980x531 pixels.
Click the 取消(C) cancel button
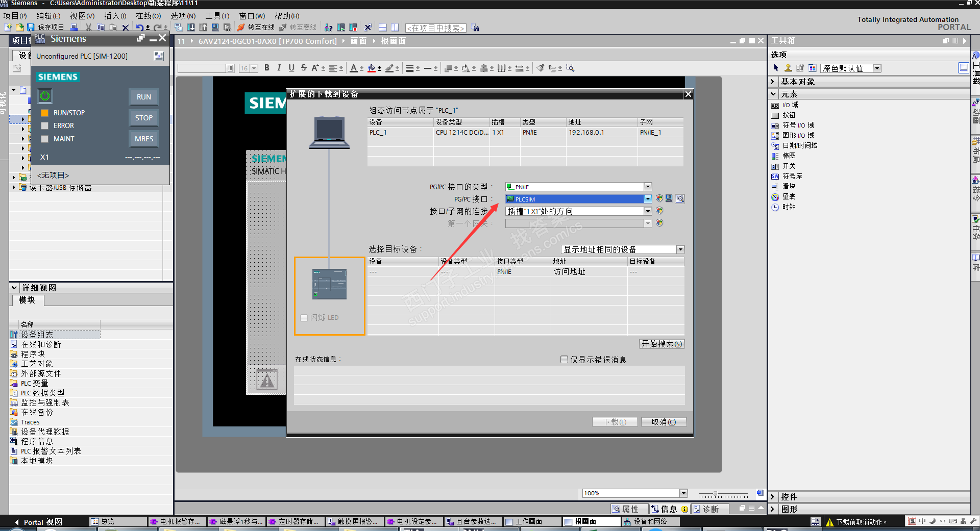click(664, 422)
